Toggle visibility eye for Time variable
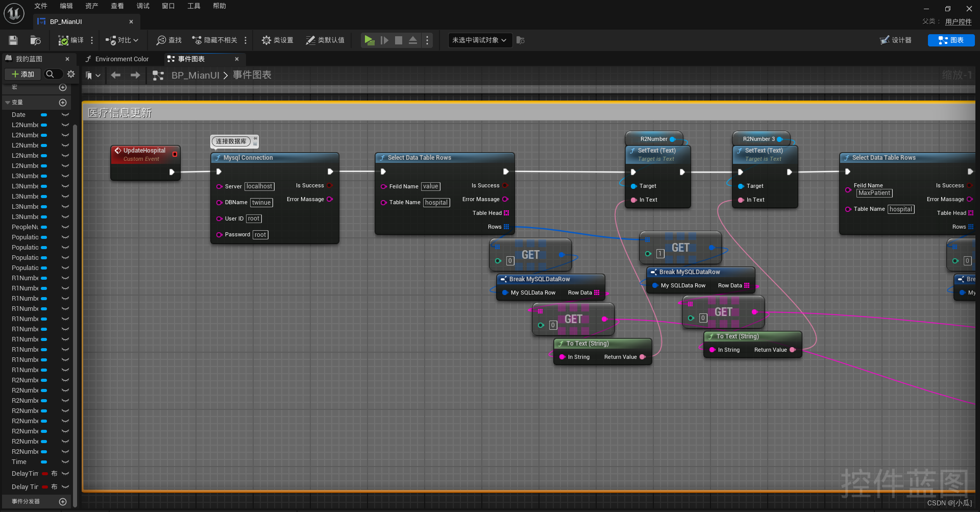This screenshot has height=512, width=980. coord(65,462)
